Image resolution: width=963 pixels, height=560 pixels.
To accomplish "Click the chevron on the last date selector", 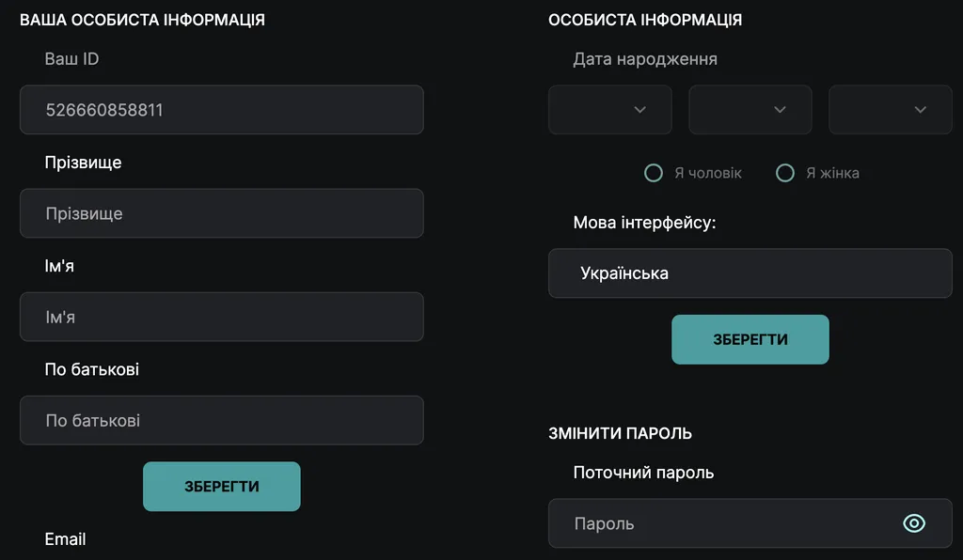I will (x=921, y=110).
